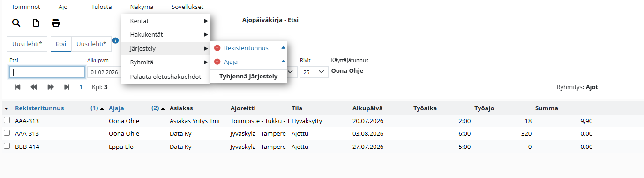This screenshot has width=644, height=178.
Task: Toggle sort direction arrow beside Rekisteritunnus in submenu
Action: click(283, 48)
